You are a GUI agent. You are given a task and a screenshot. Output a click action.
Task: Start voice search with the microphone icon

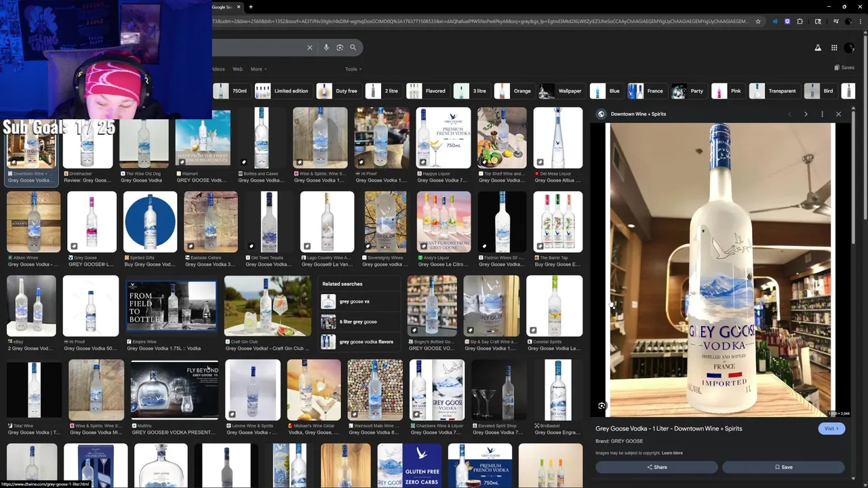click(x=326, y=47)
